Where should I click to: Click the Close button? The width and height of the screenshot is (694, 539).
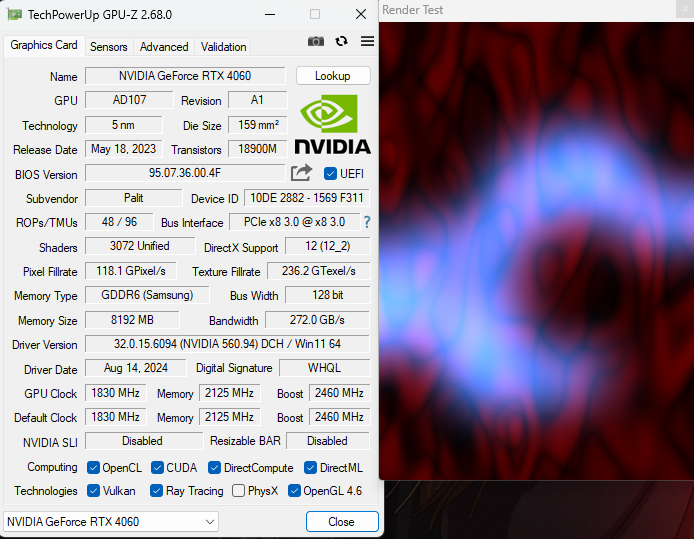tap(341, 521)
